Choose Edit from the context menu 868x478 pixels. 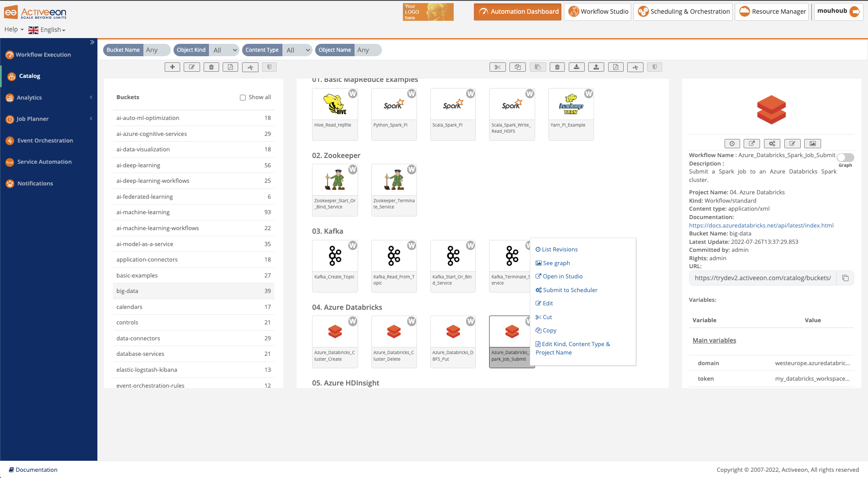pyautogui.click(x=544, y=303)
